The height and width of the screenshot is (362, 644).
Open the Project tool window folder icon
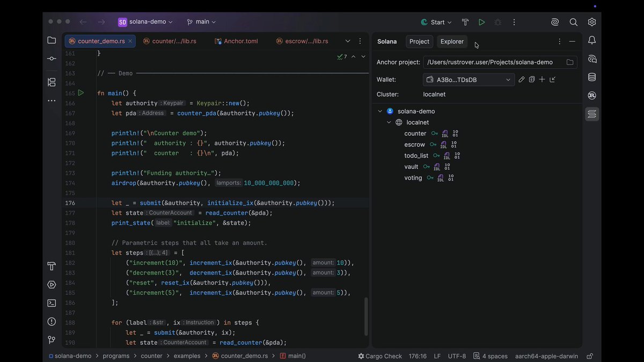[x=52, y=40]
